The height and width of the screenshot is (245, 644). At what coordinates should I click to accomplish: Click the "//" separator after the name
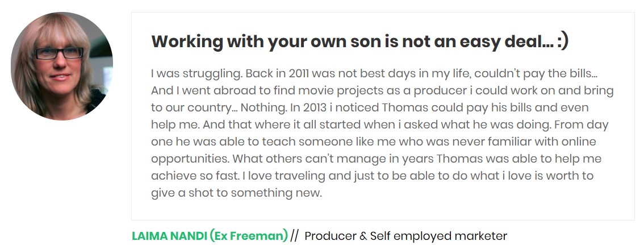pos(294,236)
